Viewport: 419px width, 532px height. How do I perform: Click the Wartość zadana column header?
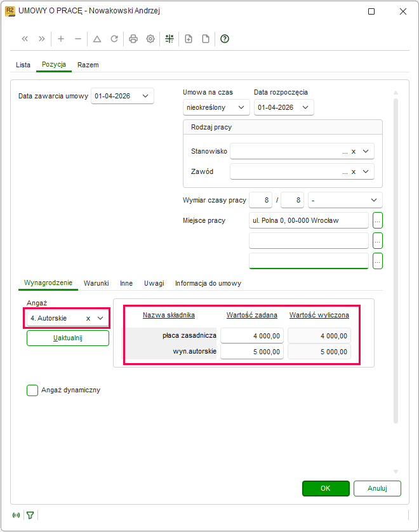point(252,315)
